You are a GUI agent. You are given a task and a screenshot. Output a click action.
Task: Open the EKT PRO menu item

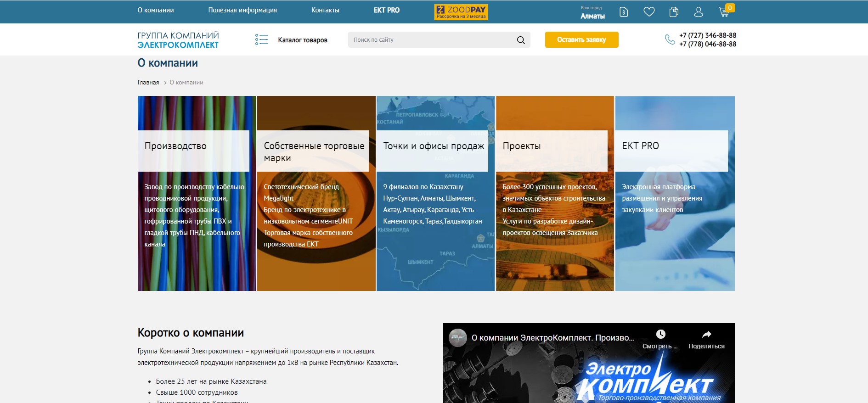386,10
